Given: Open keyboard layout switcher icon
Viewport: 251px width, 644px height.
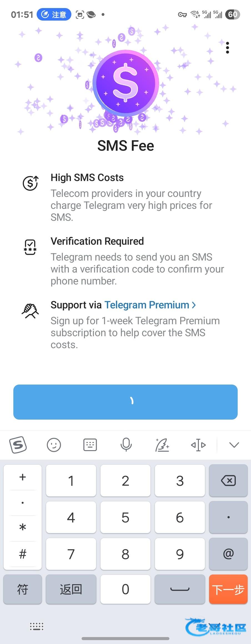Looking at the screenshot, I should tap(90, 445).
